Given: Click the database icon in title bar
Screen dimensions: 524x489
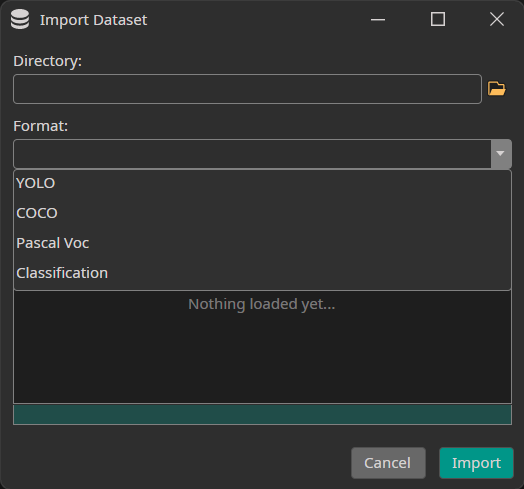Looking at the screenshot, I should coord(20,19).
